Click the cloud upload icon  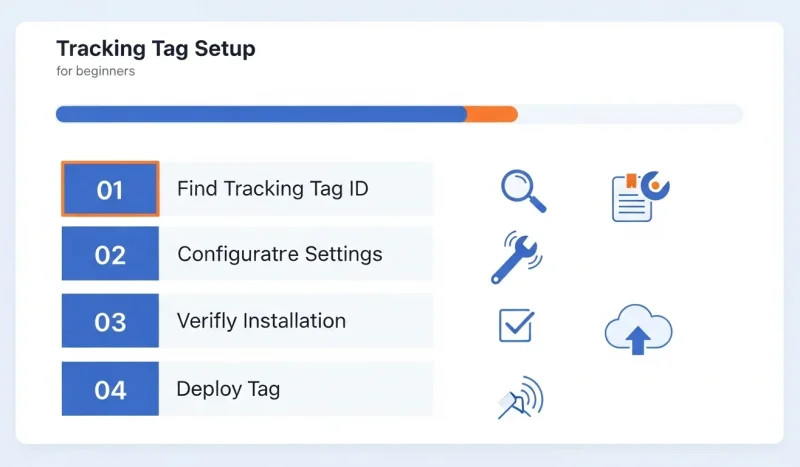[638, 331]
